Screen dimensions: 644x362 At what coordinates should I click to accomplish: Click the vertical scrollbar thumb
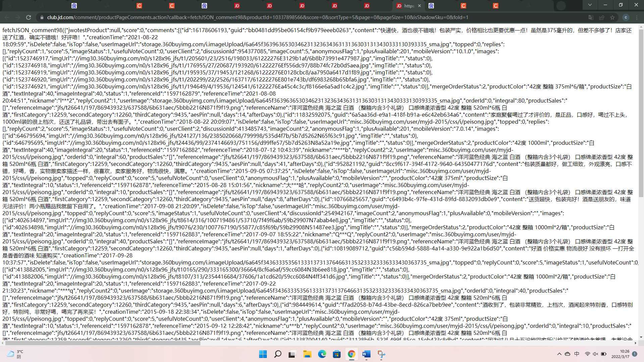click(x=641, y=113)
